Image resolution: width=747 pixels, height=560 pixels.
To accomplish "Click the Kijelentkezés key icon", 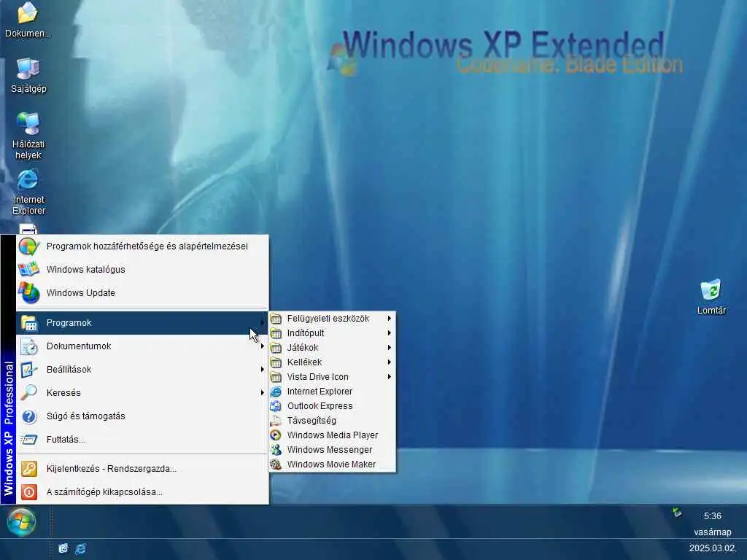I will tap(29, 469).
